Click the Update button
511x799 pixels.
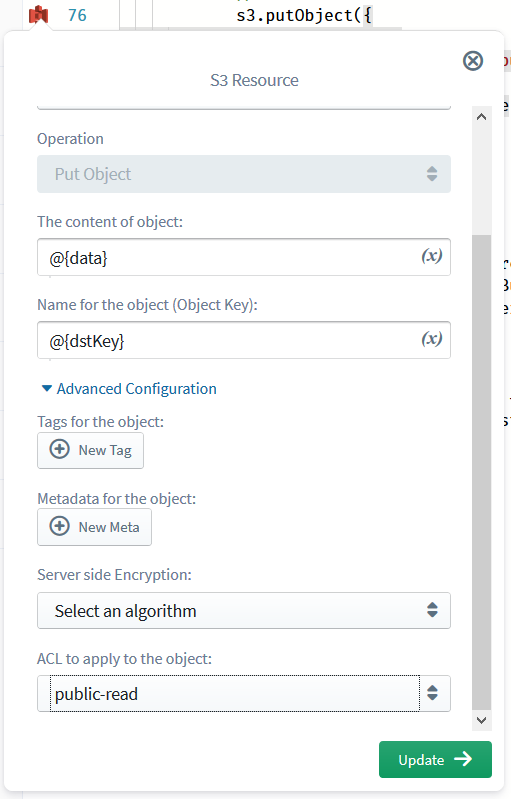[435, 759]
